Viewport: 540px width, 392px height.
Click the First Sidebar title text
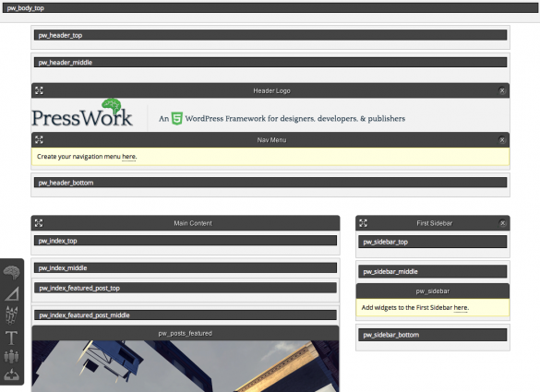434,223
